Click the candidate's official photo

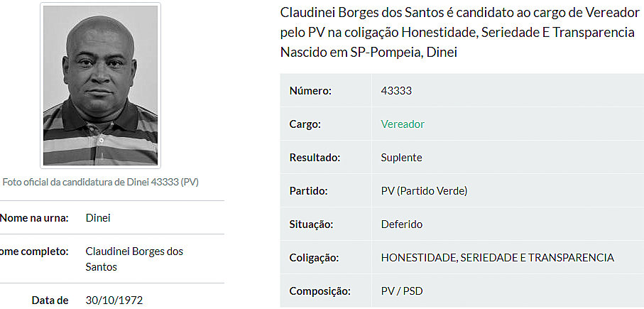click(100, 85)
